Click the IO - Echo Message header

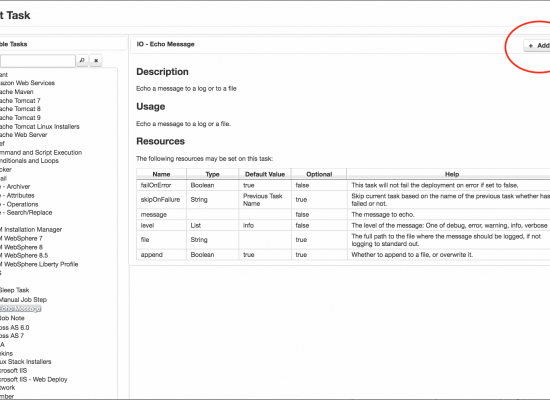(166, 44)
